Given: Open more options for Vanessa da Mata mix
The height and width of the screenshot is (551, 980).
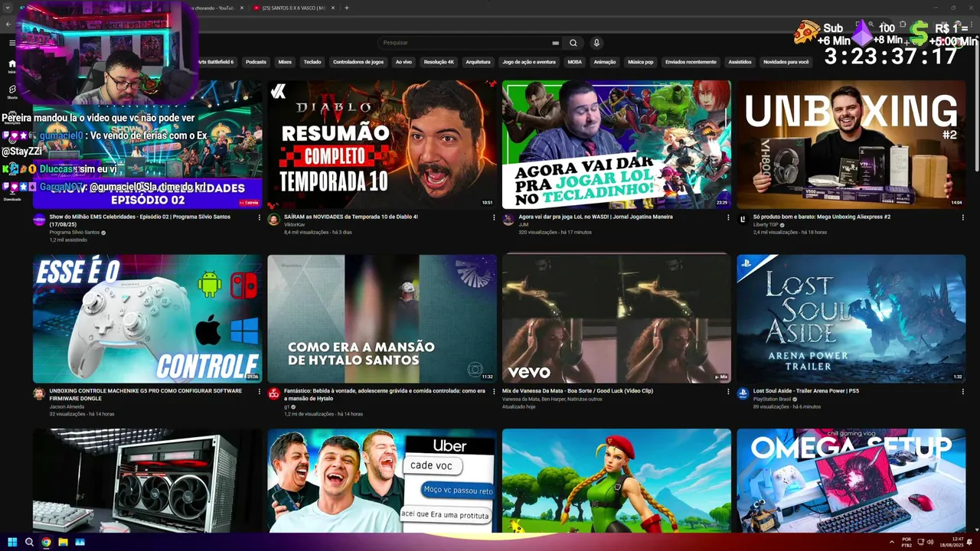Looking at the screenshot, I should [x=728, y=391].
